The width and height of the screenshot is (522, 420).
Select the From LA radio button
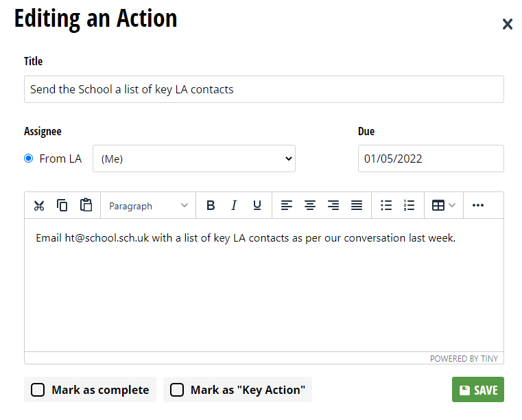pos(29,159)
